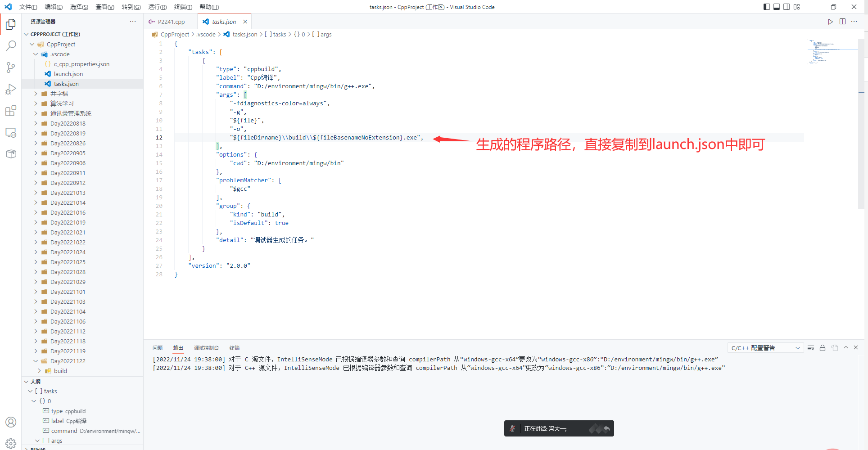Toggle the secondary side bar layout icon

coord(787,7)
